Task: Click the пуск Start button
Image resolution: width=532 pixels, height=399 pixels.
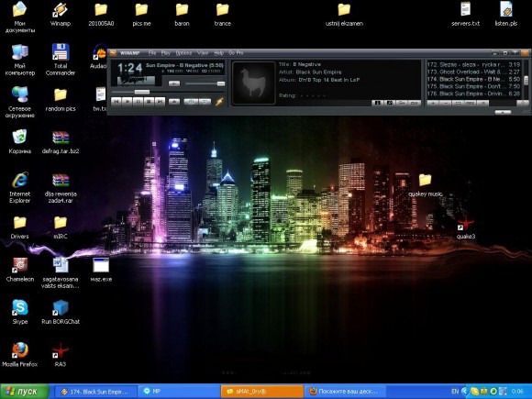Action: pos(25,392)
